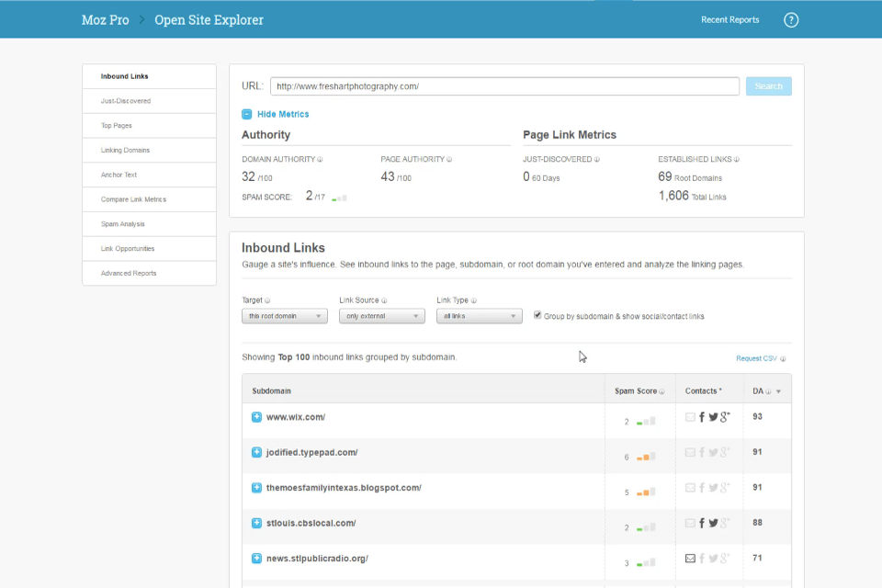Click Facebook icon for www.wix.com
Screen dimensions: 882x588
[x=702, y=417]
